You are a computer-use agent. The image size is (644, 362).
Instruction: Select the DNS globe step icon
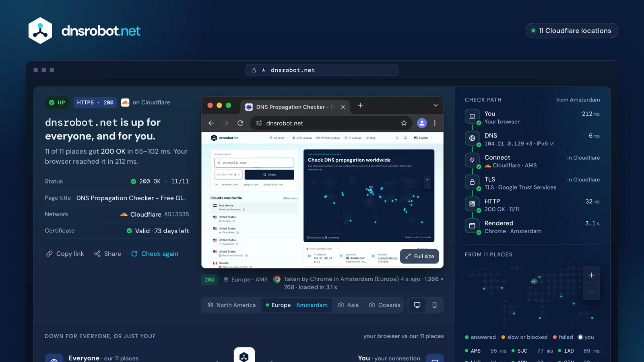pos(472,138)
